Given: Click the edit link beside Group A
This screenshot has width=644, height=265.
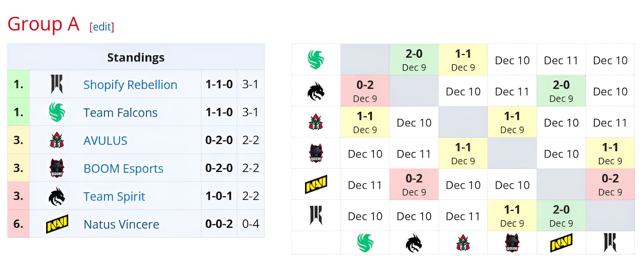Looking at the screenshot, I should pyautogui.click(x=101, y=28).
